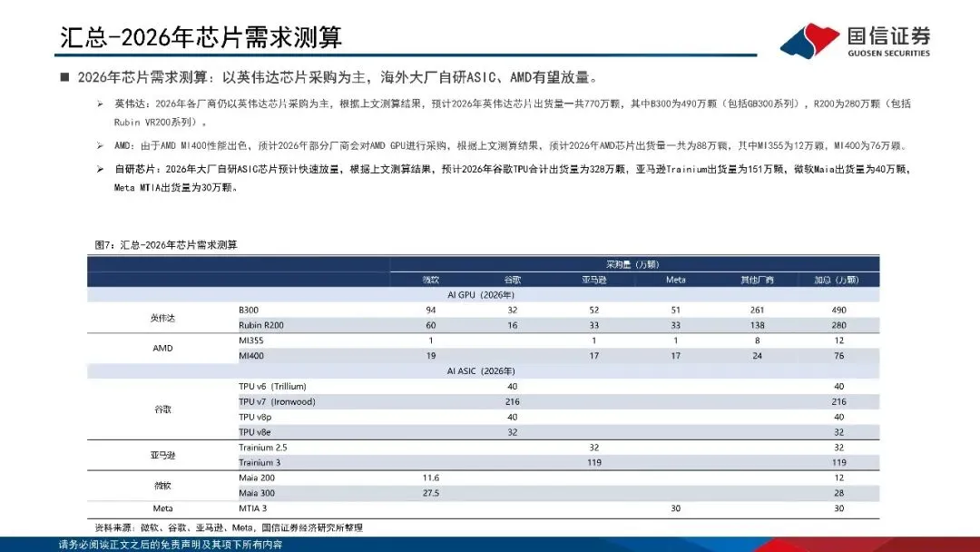Click the 'TPU v6 (Trillium)' product cell

(x=272, y=387)
